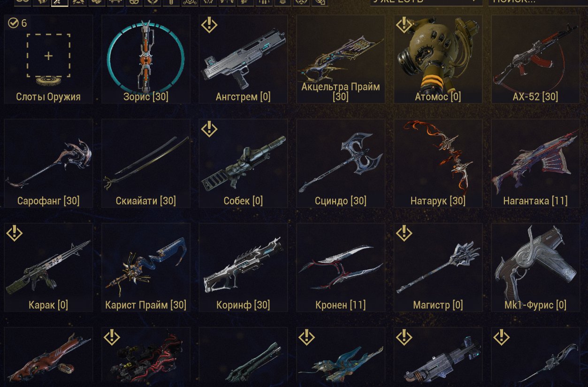Select the Зорис [30] glaive

(145, 59)
